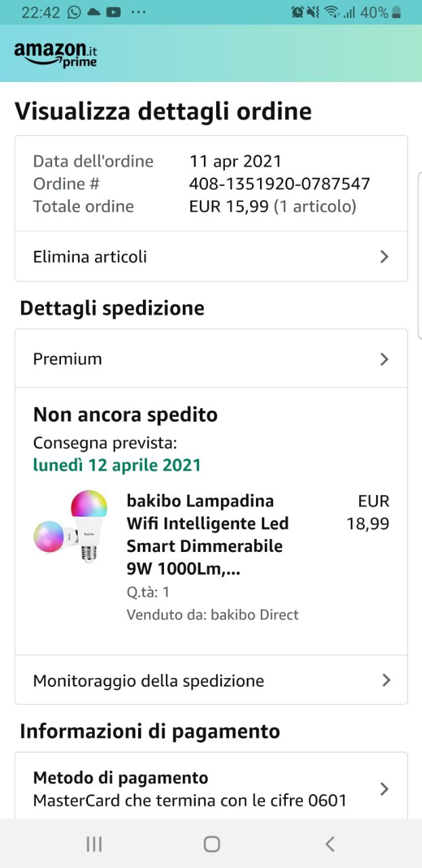Tap the Android recent apps button
The height and width of the screenshot is (868, 422).
pyautogui.click(x=94, y=844)
